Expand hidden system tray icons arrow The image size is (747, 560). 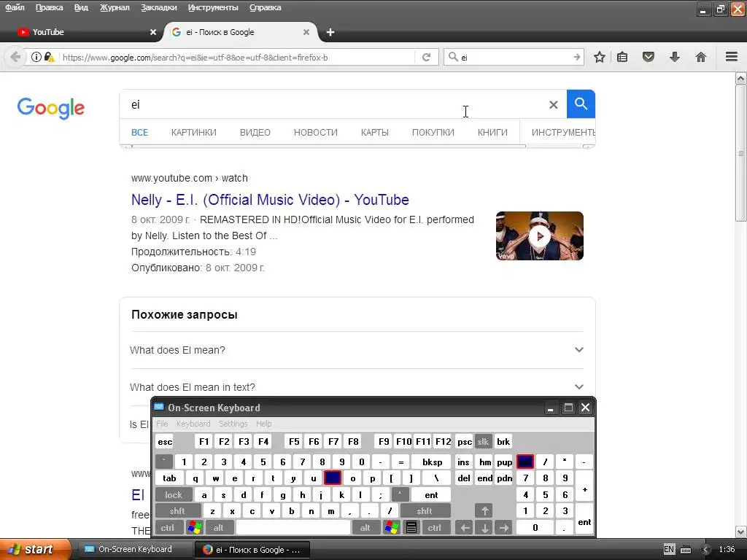point(706,550)
